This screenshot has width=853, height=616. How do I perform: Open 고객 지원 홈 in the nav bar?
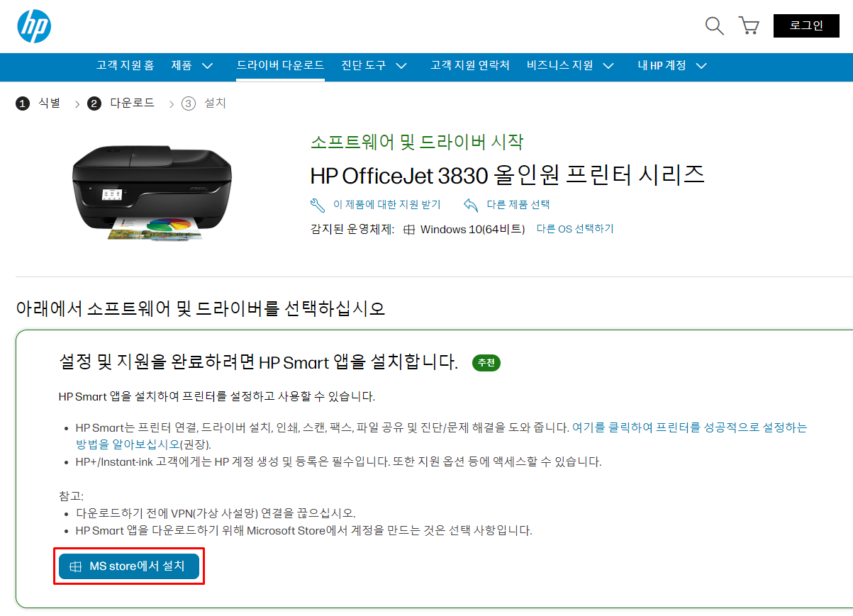pos(125,65)
